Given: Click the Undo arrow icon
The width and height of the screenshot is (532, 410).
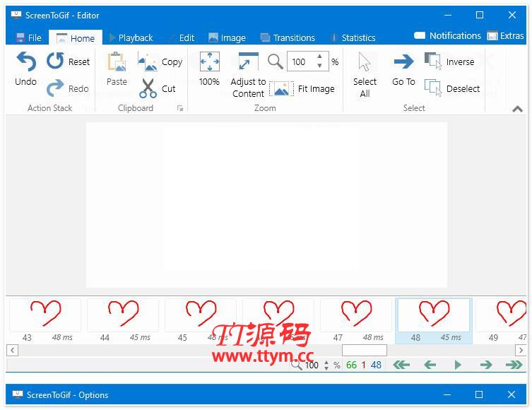Looking at the screenshot, I should coord(26,61).
